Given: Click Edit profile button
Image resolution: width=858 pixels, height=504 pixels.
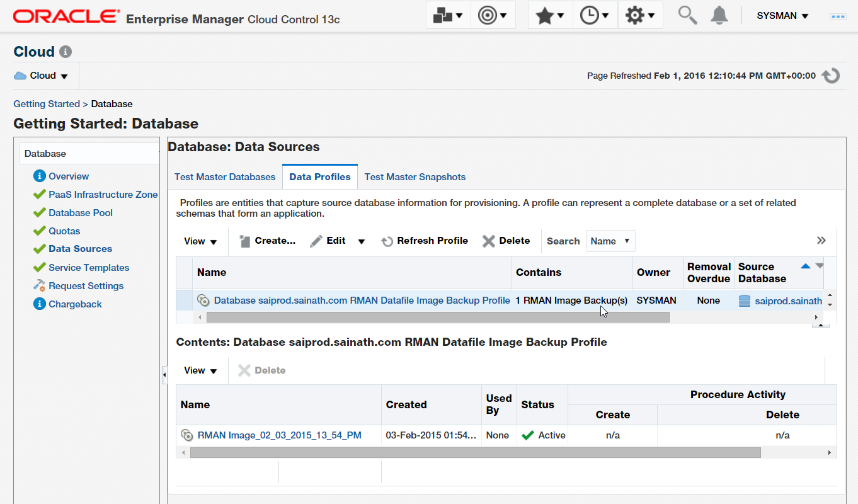Looking at the screenshot, I should [x=328, y=241].
